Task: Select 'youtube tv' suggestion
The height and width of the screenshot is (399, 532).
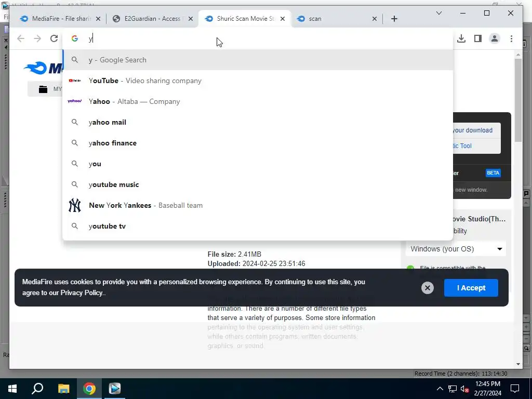Action: (x=258, y=226)
